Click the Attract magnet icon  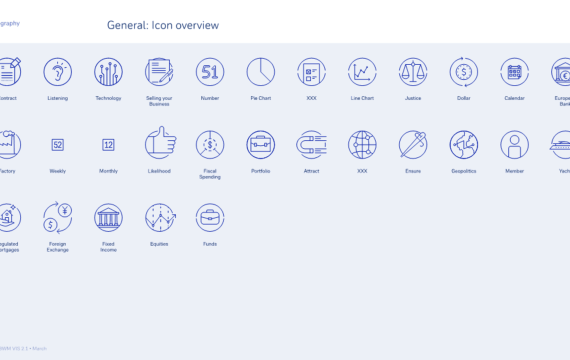[312, 145]
